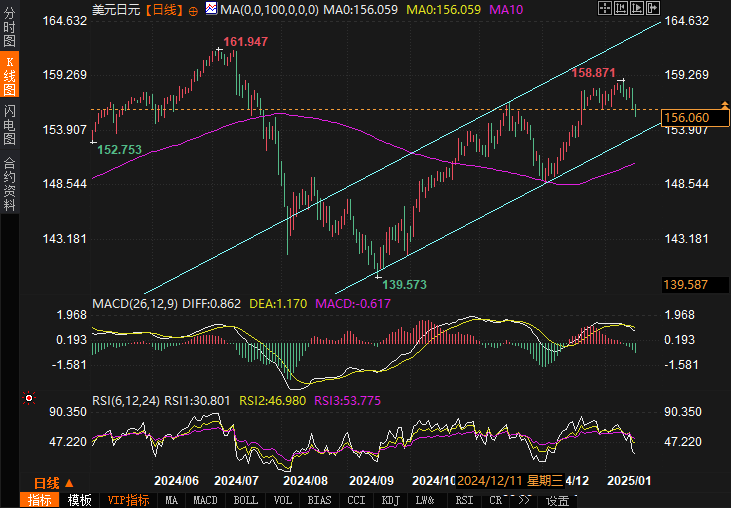
Task: Click the crosshair cursor icon at top
Action: click(x=605, y=8)
